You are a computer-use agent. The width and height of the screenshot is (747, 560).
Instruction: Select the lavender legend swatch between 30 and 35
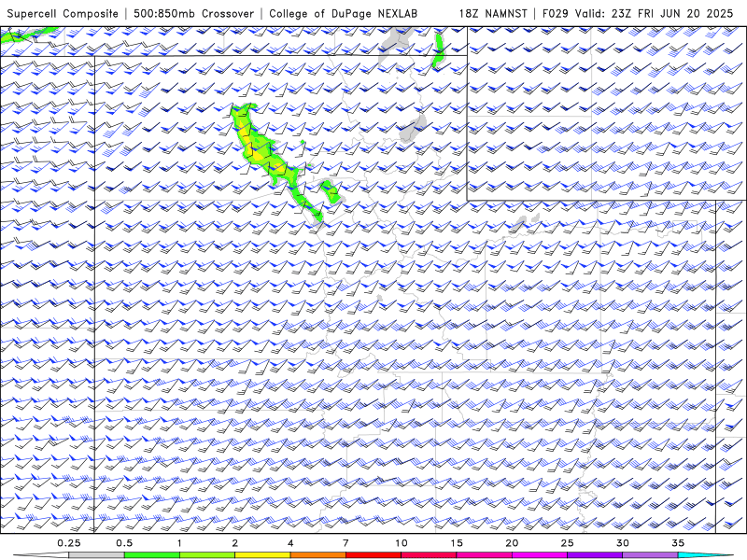click(650, 555)
